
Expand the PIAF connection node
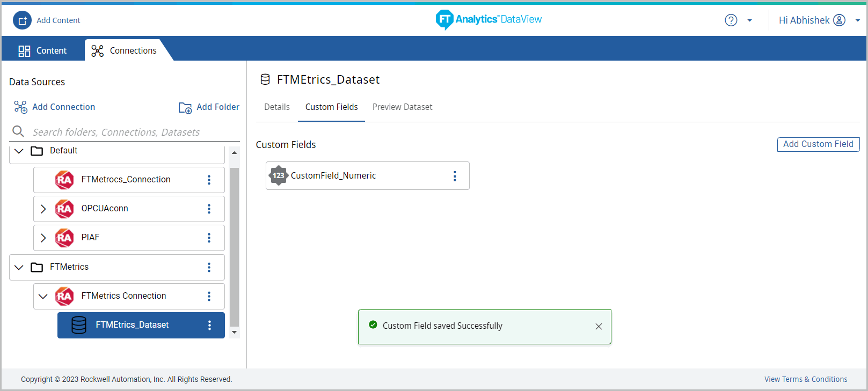pos(43,238)
